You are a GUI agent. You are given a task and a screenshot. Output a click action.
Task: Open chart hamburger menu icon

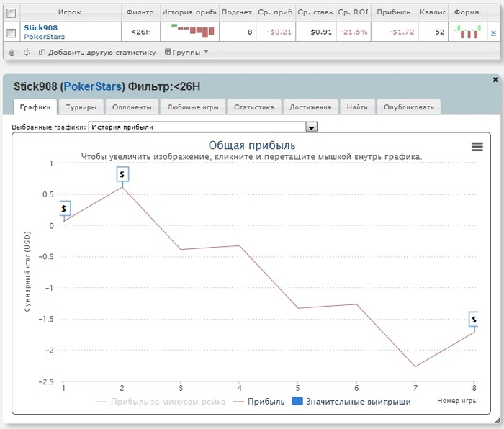[x=477, y=147]
